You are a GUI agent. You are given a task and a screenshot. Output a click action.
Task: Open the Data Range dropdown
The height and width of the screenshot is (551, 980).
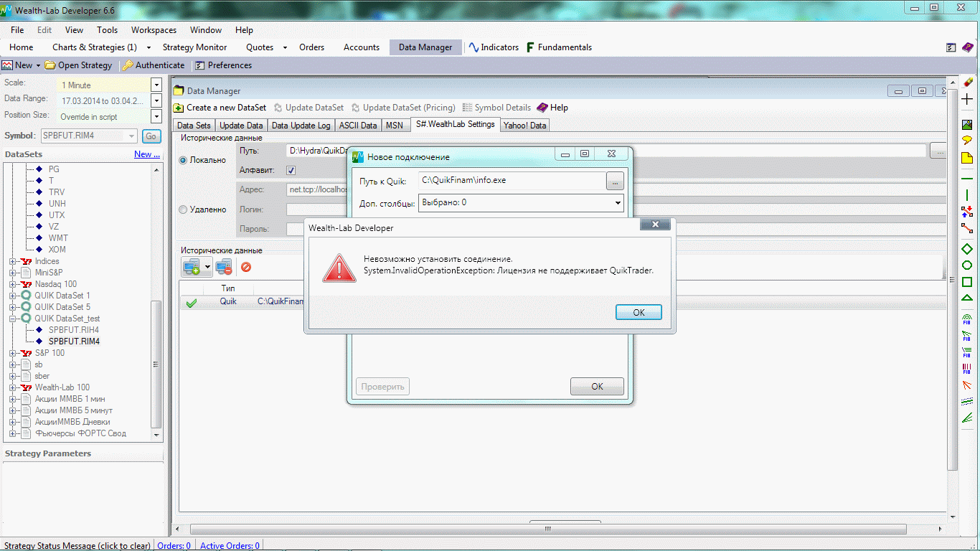(x=156, y=100)
